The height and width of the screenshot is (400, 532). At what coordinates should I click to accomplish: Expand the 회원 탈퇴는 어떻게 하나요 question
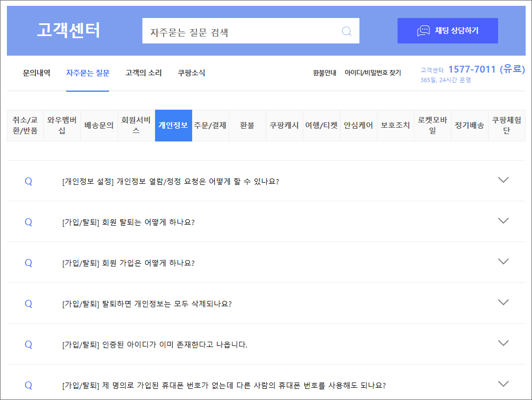pos(503,221)
